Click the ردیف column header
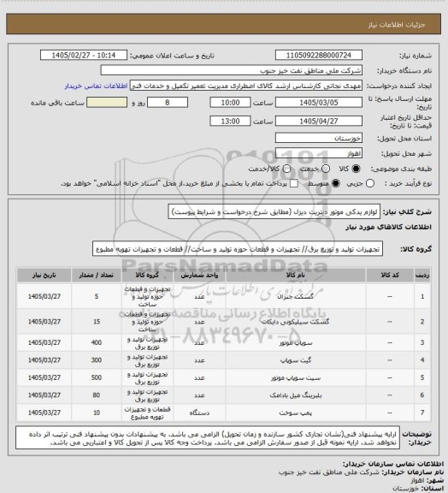 click(x=422, y=275)
